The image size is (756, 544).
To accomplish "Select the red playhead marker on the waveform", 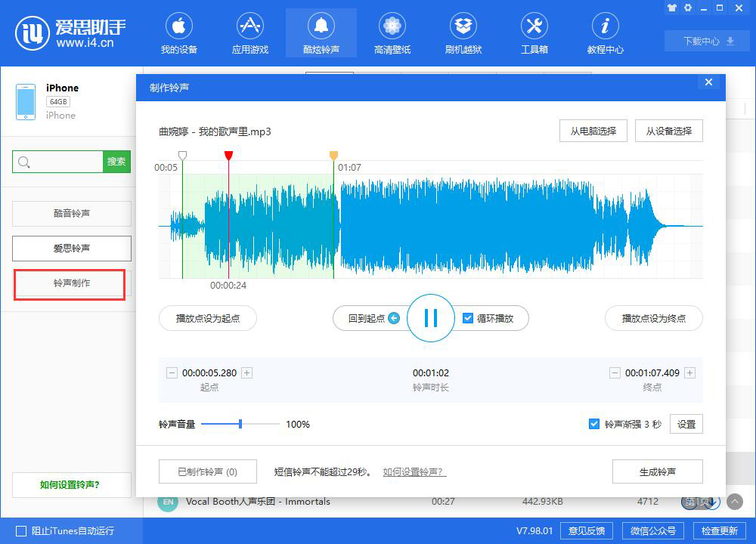I will [229, 156].
